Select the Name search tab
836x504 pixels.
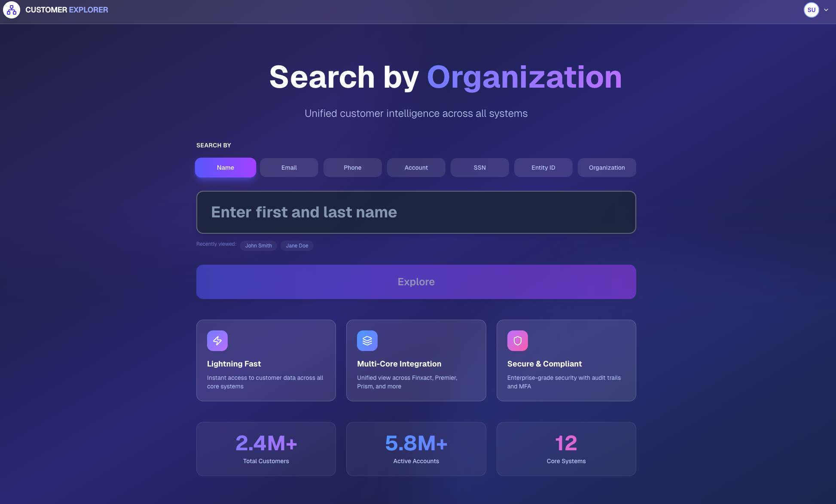[x=225, y=168]
